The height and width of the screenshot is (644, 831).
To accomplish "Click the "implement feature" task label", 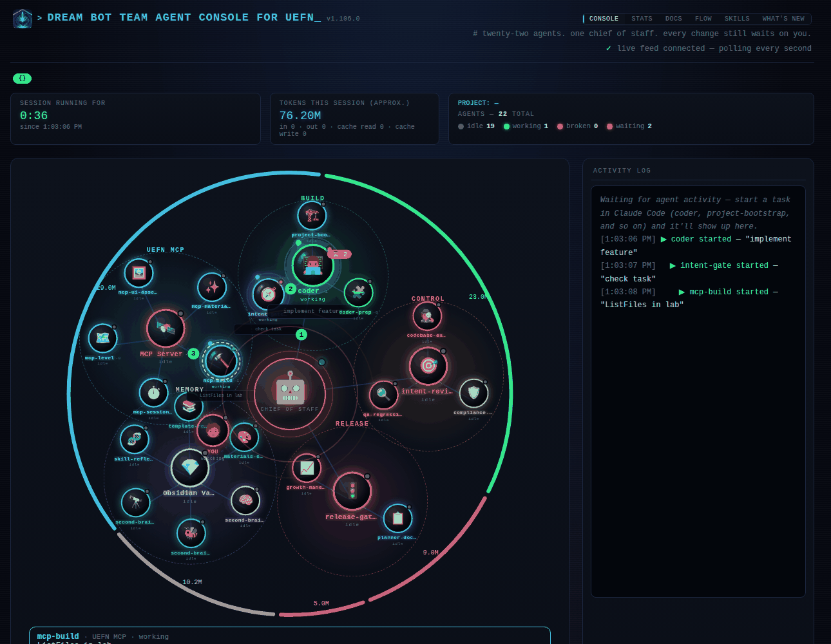I will point(312,311).
